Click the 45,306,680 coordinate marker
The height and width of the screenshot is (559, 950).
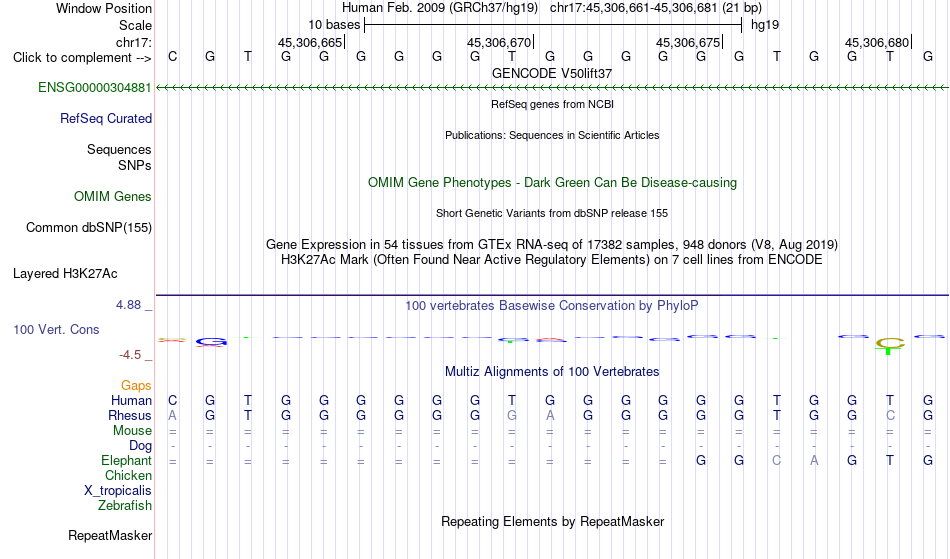click(x=877, y=42)
